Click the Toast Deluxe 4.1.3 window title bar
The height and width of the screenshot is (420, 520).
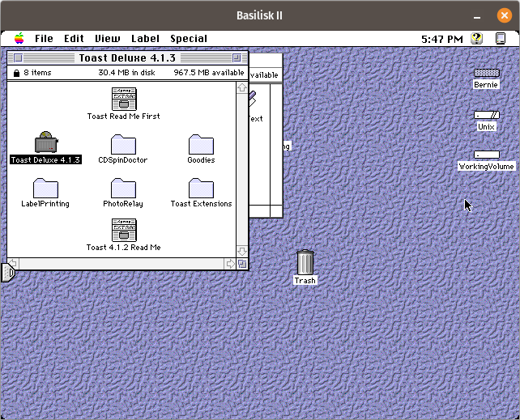127,58
